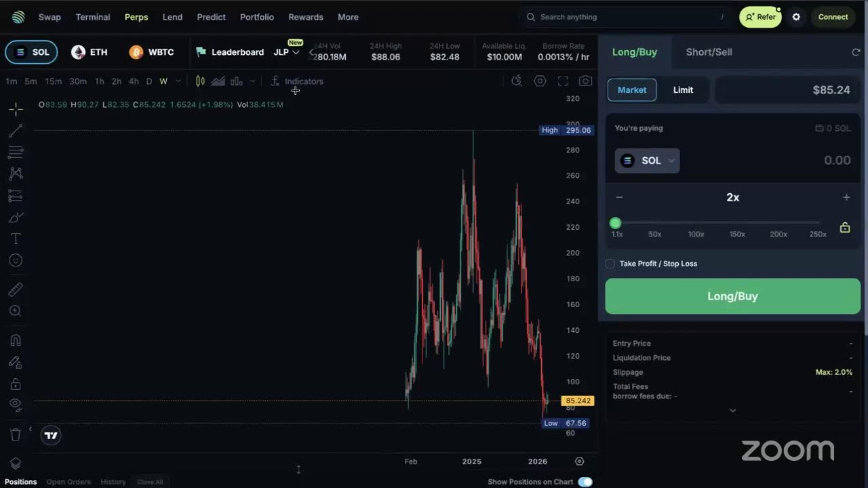Take a chart snapshot with camera icon
This screenshot has height=488, width=868.
coord(585,81)
